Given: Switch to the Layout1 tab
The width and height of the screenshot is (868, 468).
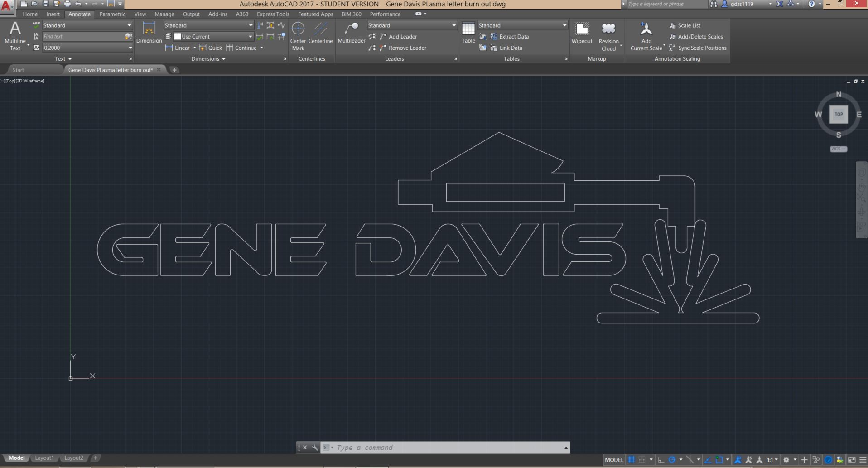Looking at the screenshot, I should click(x=44, y=458).
